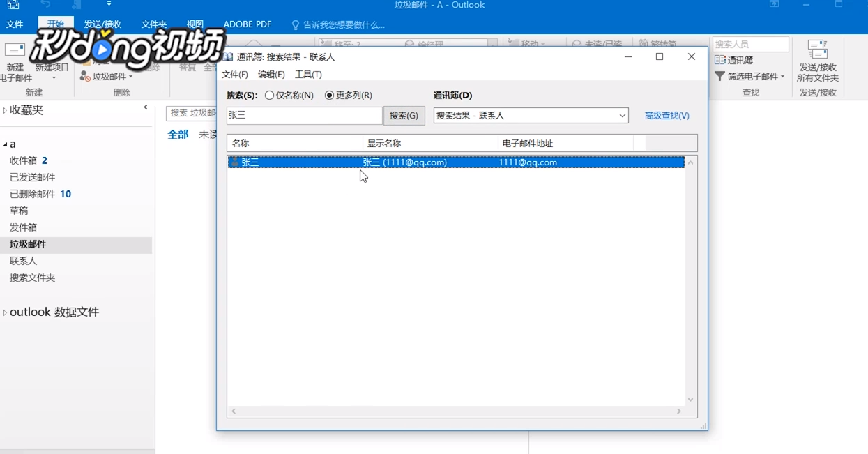This screenshot has width=868, height=454.
Task: Expand the 垃圾邮件 dropdown arrow
Action: (x=130, y=77)
